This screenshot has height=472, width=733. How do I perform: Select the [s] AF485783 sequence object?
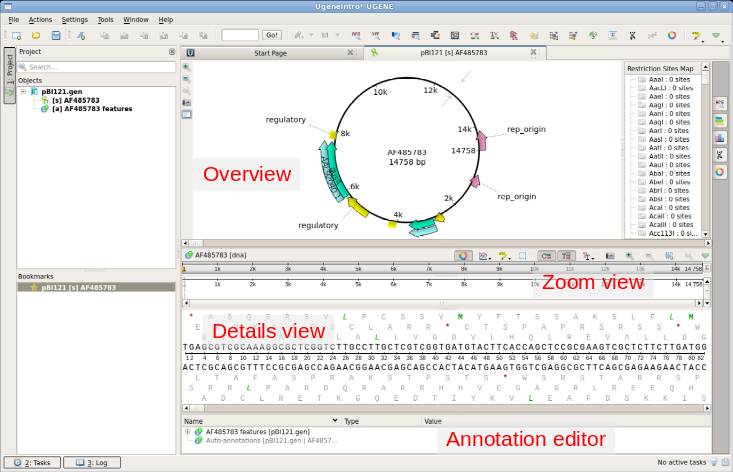pyautogui.click(x=76, y=100)
